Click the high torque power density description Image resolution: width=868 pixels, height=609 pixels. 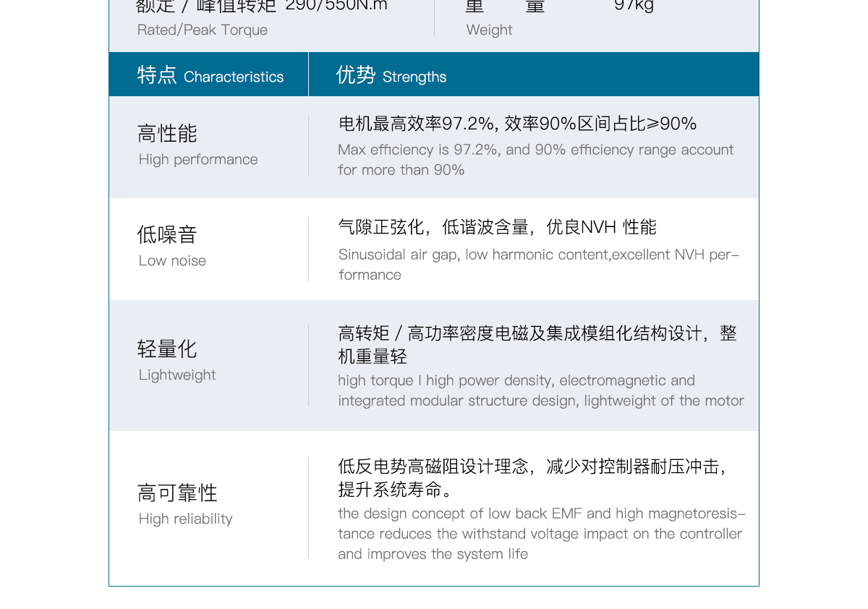540,391
